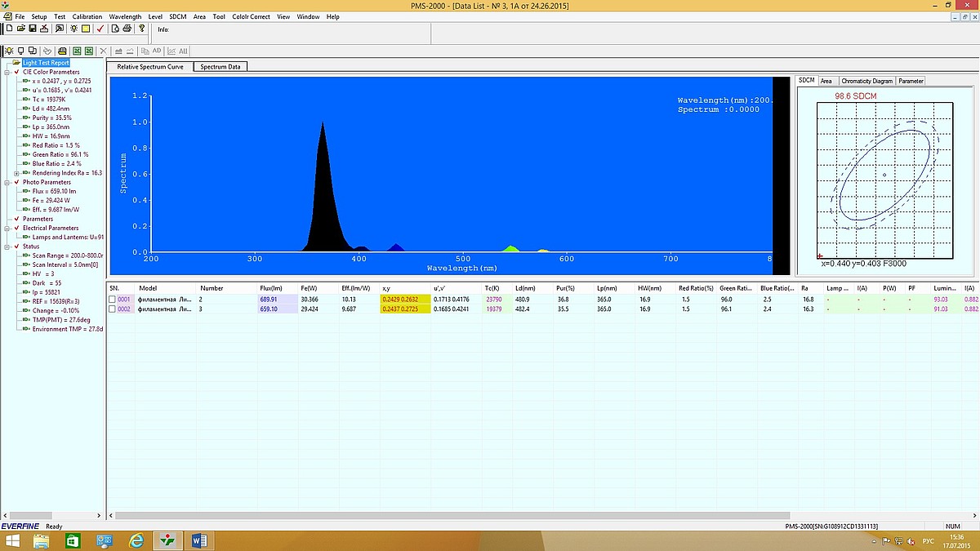Switch to the Chromaticity Diagram tab
This screenshot has width=980, height=551.
point(866,81)
